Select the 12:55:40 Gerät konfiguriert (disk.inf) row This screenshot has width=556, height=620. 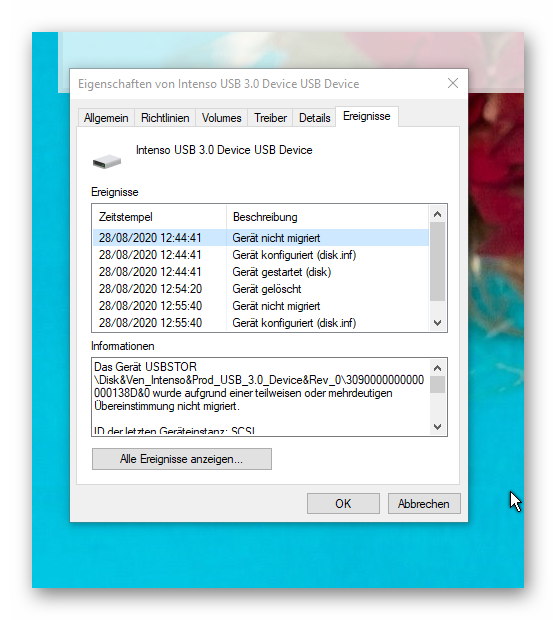coord(261,323)
